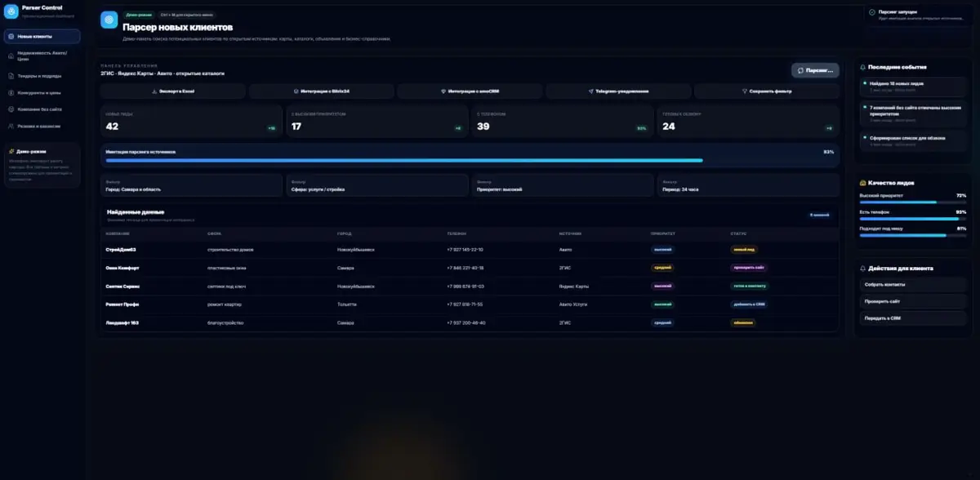The width and height of the screenshot is (980, 480).
Task: Click Собрать контакты action
Action: point(913,285)
